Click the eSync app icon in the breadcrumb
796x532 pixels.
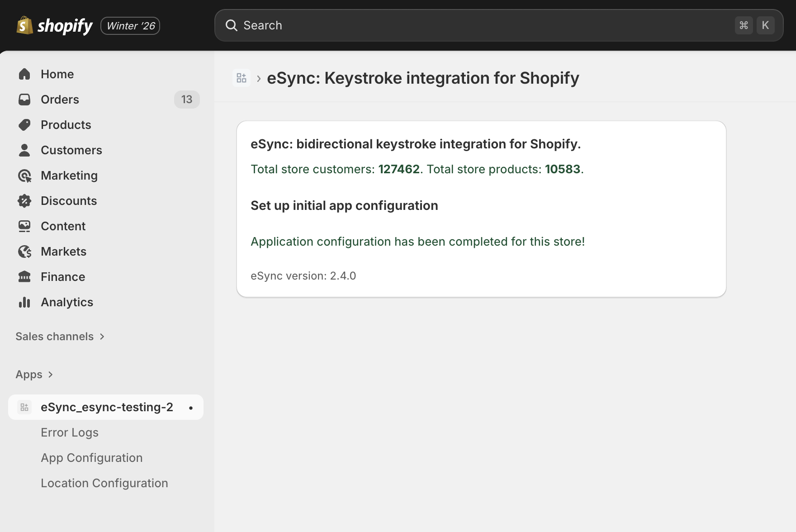coord(241,77)
